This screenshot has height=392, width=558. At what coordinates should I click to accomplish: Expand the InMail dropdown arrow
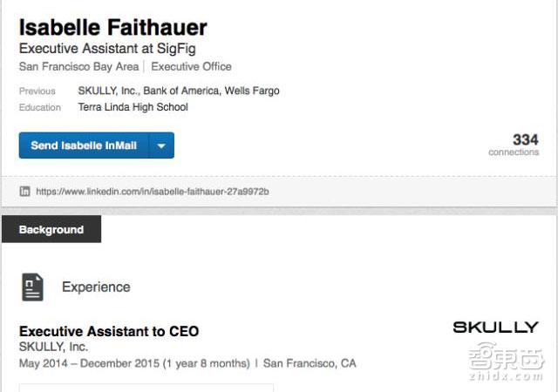[161, 146]
